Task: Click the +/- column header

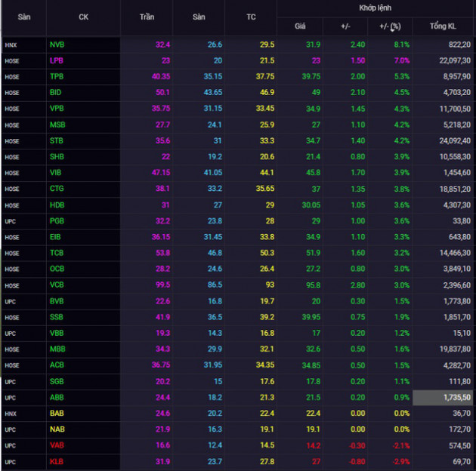Action: [x=345, y=26]
